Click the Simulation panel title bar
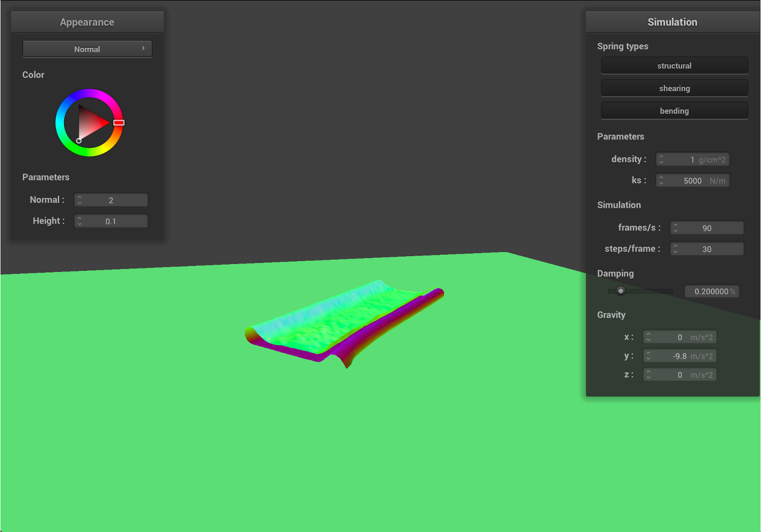This screenshot has height=532, width=761. tap(672, 22)
